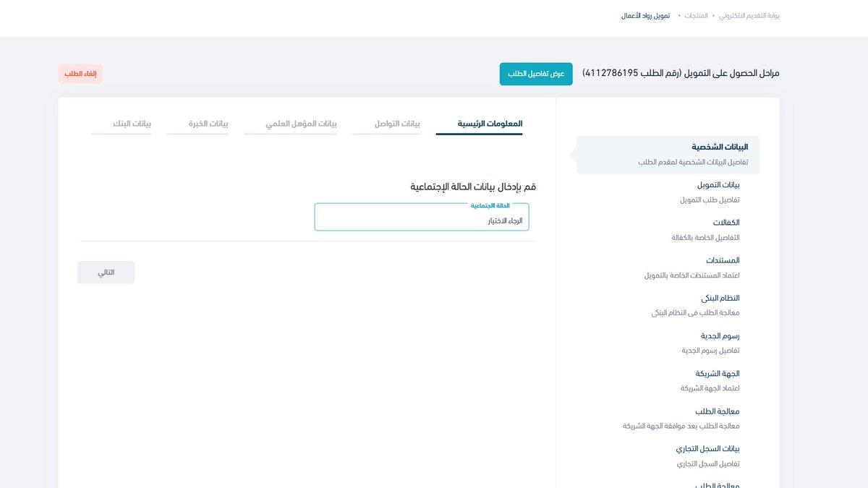Click the تمويل رواد الأعمال breadcrumb item
This screenshot has width=868, height=488.
tap(652, 14)
